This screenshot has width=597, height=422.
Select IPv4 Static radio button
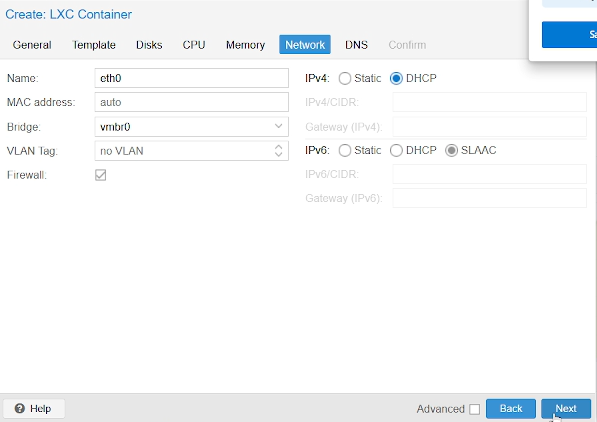point(345,78)
